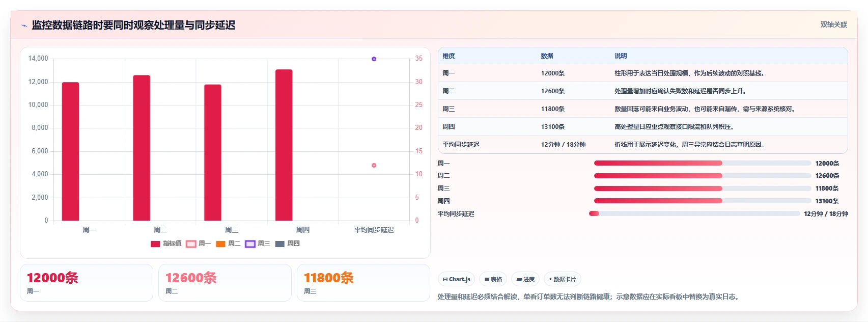This screenshot has width=868, height=322.
Task: Click the purple delay point near 35
Action: (374, 59)
